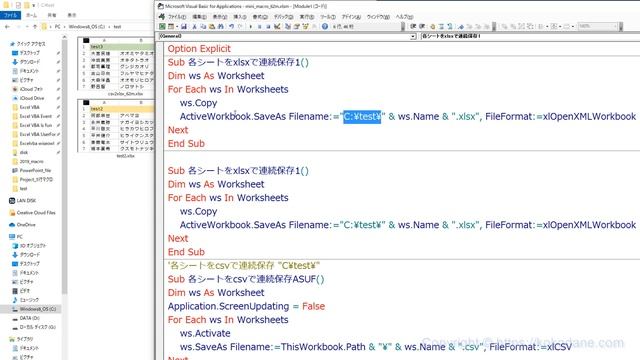
Task: Select Excel VBA Event folder in navigation pane
Action: click(36, 116)
